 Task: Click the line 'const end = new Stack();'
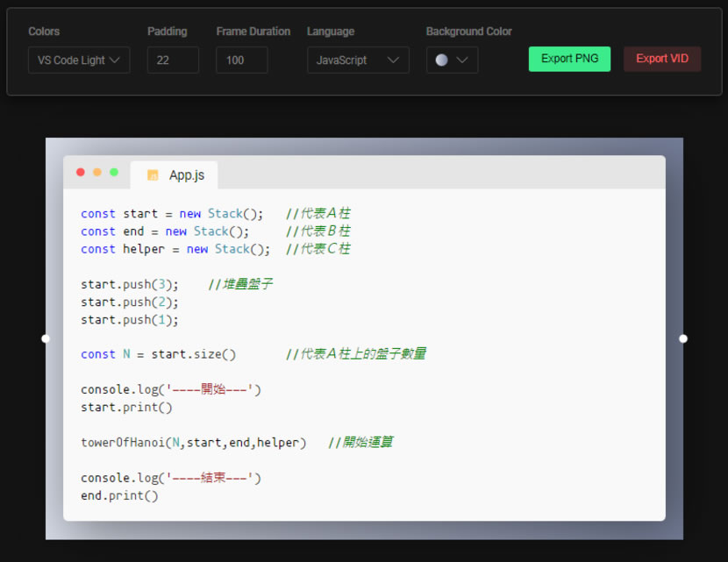click(x=165, y=231)
